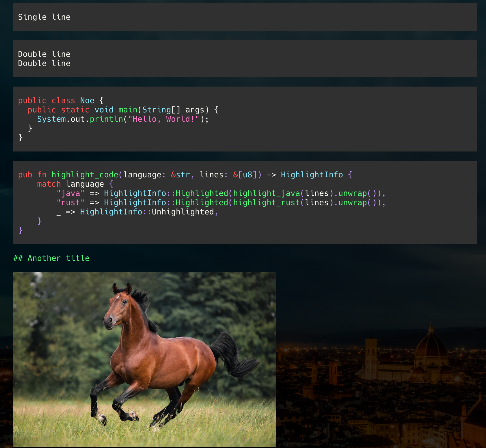
Task: Click the 'highlight_code' function name
Action: [85, 175]
